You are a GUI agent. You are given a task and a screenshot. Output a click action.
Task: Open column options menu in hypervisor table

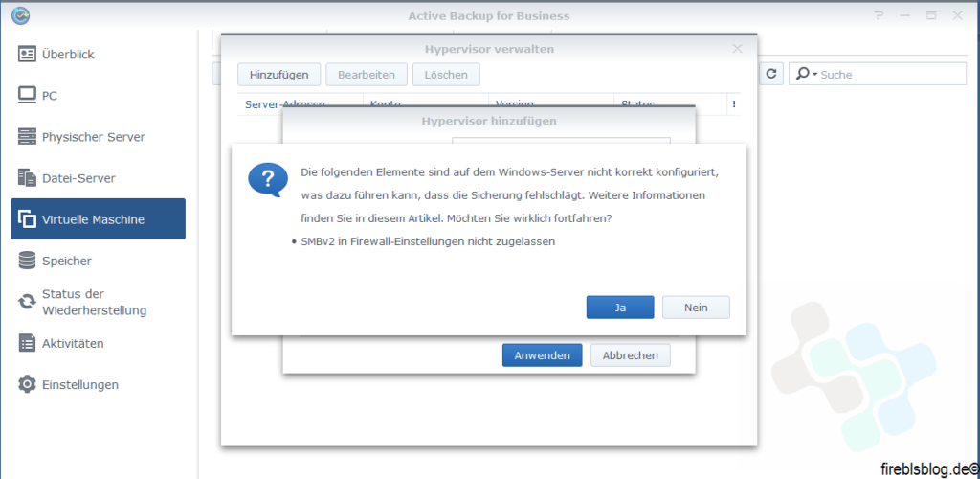(x=734, y=104)
